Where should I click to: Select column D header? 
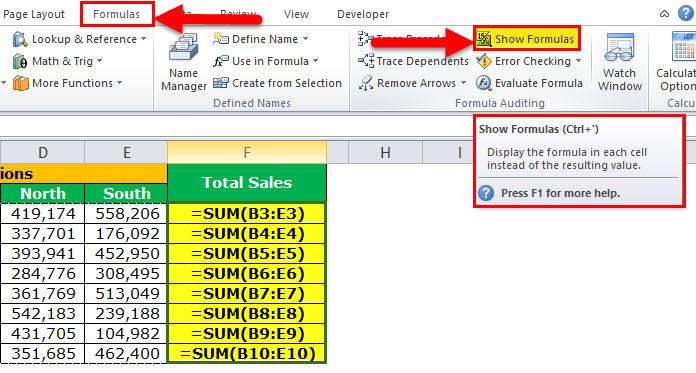tap(43, 153)
